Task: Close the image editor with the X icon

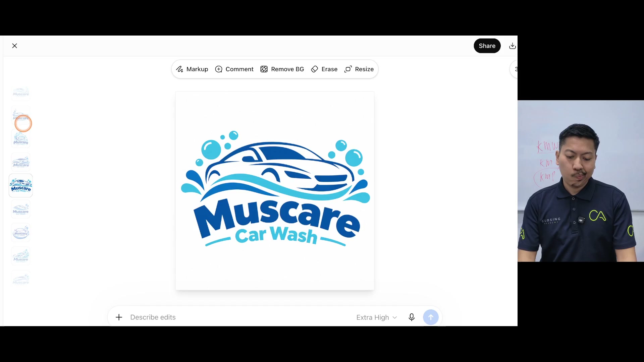Action: click(14, 46)
